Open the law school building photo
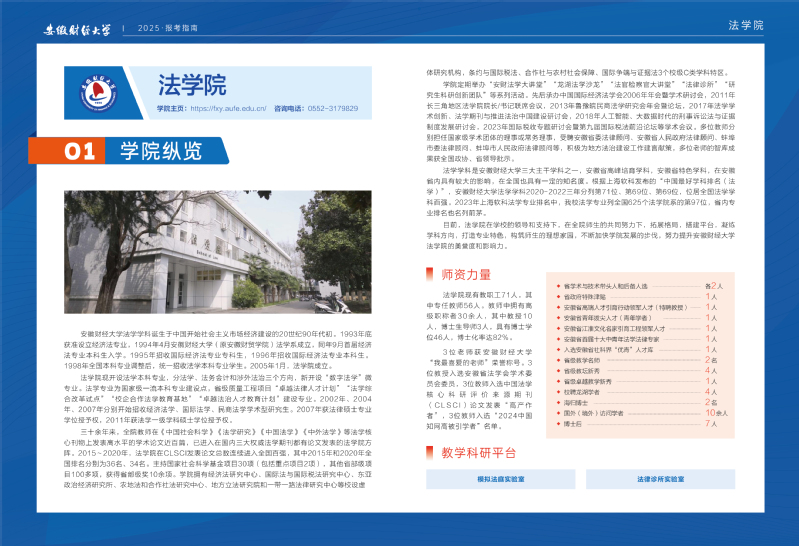This screenshot has width=799, height=546. [x=218, y=252]
